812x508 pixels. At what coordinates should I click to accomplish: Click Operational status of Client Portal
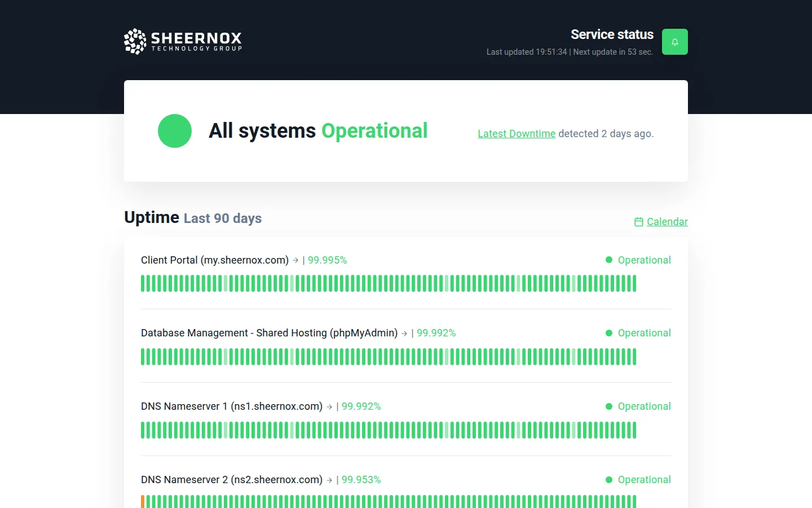[638, 260]
